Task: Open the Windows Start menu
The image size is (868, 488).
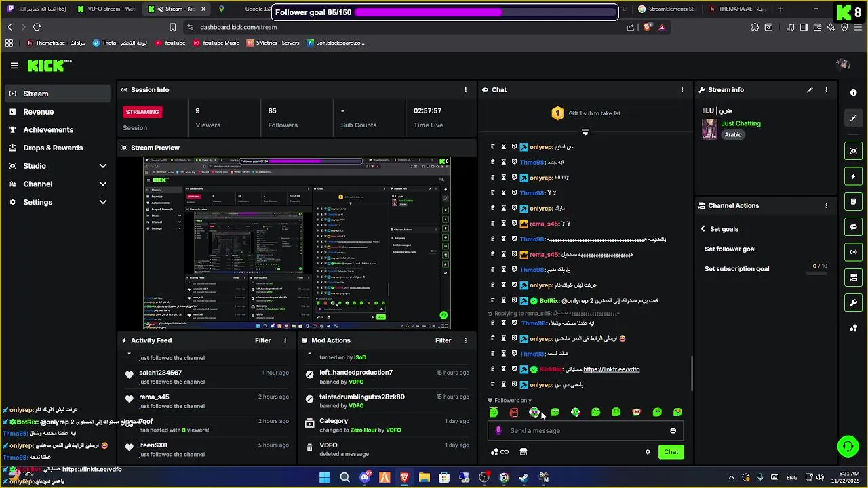Action: click(325, 478)
